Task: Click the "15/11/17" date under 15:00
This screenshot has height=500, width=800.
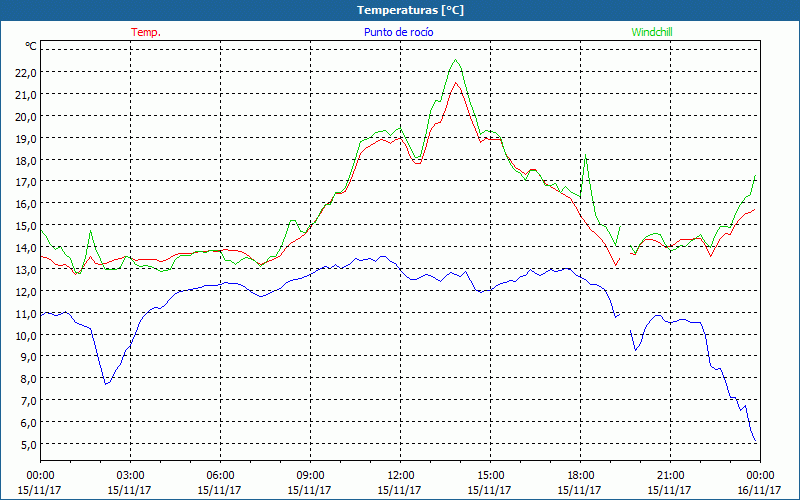Action: pyautogui.click(x=489, y=490)
